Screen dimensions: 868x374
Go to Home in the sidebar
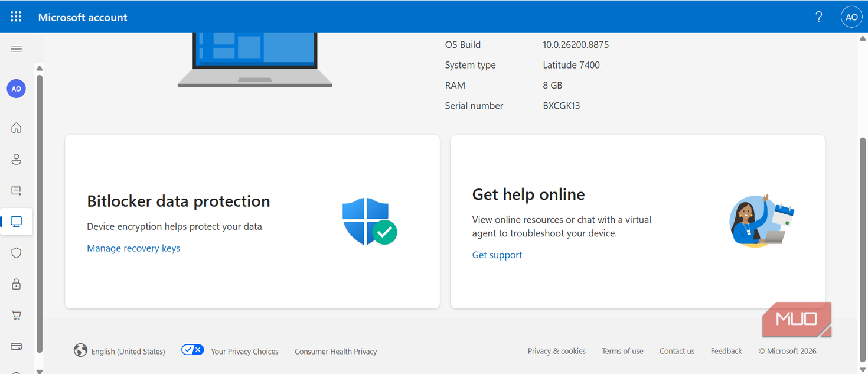[17, 128]
